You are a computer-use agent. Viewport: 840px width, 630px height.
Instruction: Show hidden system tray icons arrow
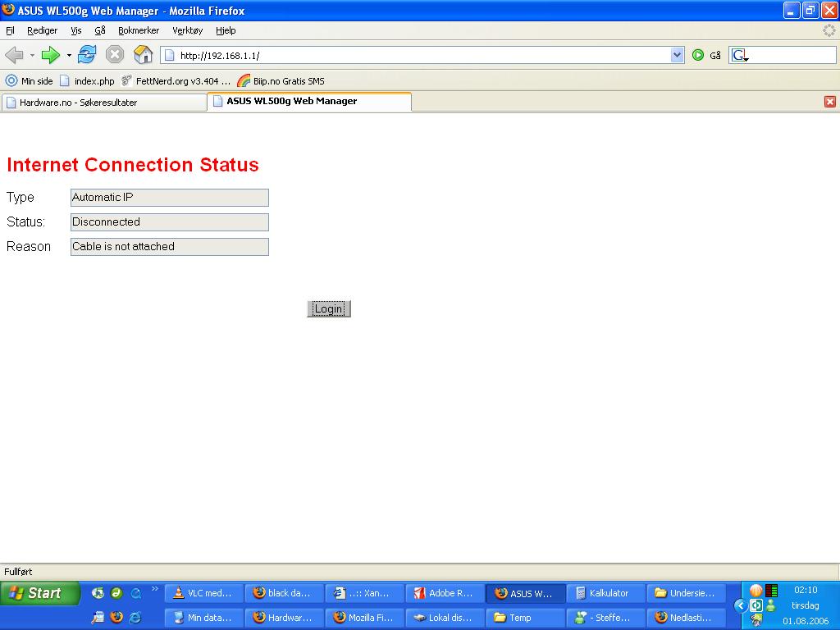pyautogui.click(x=740, y=606)
